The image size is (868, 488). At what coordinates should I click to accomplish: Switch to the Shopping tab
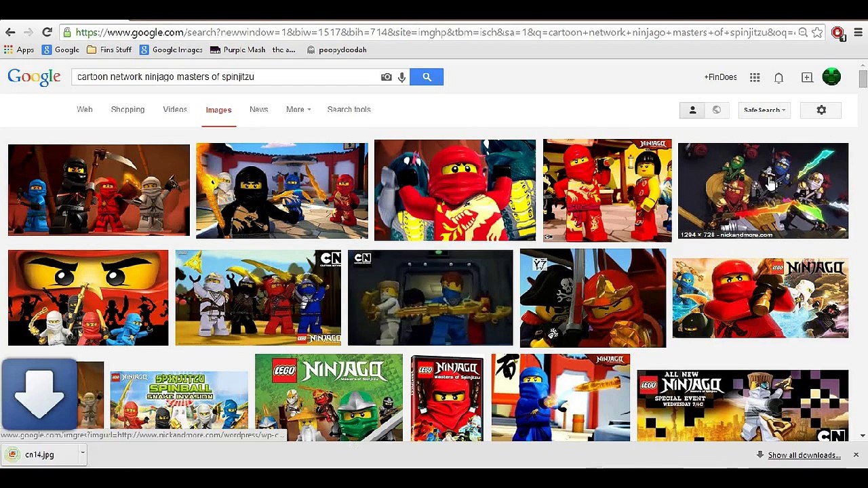[127, 109]
